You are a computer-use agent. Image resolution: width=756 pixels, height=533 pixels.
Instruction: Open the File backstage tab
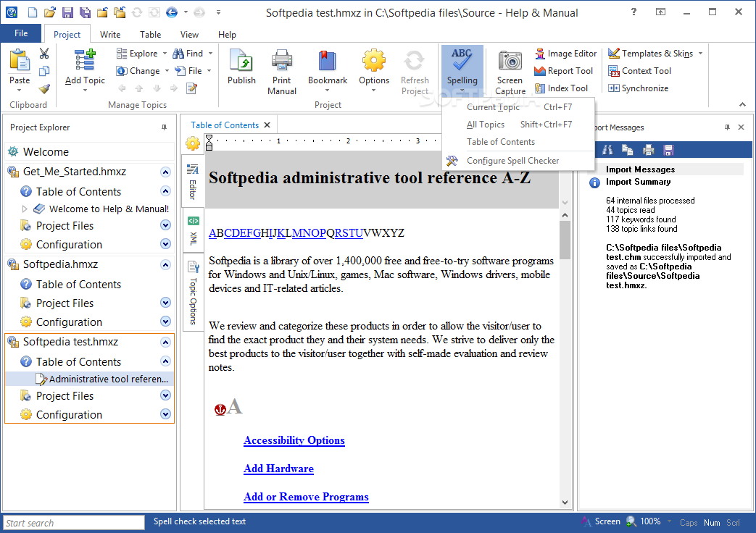click(x=21, y=33)
